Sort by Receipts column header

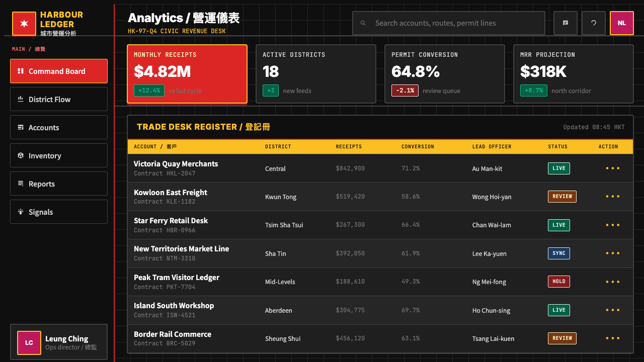point(349,147)
